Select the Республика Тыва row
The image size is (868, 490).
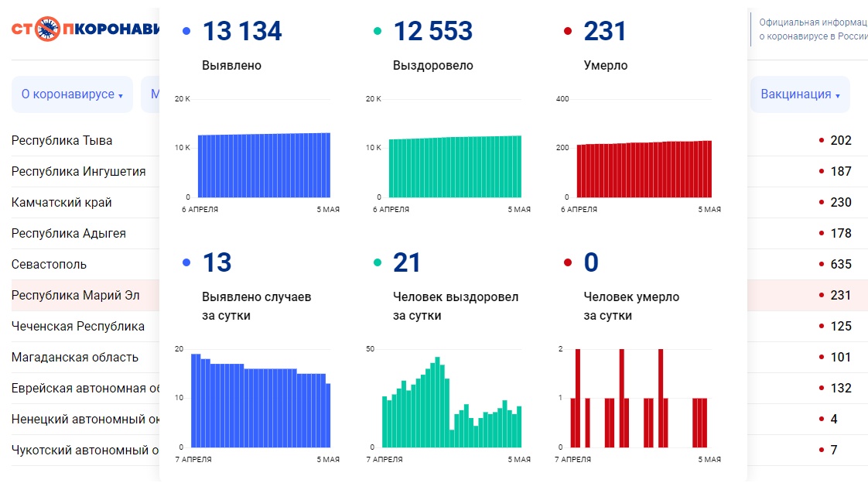click(x=62, y=140)
